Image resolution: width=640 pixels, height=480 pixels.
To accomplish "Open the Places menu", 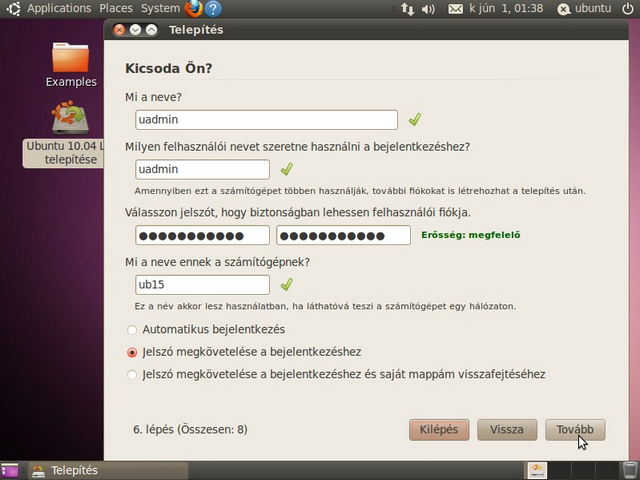I will click(x=115, y=9).
